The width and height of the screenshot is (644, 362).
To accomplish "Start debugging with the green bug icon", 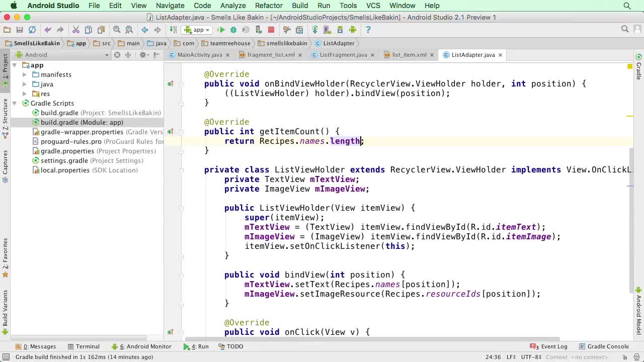I will click(x=234, y=30).
